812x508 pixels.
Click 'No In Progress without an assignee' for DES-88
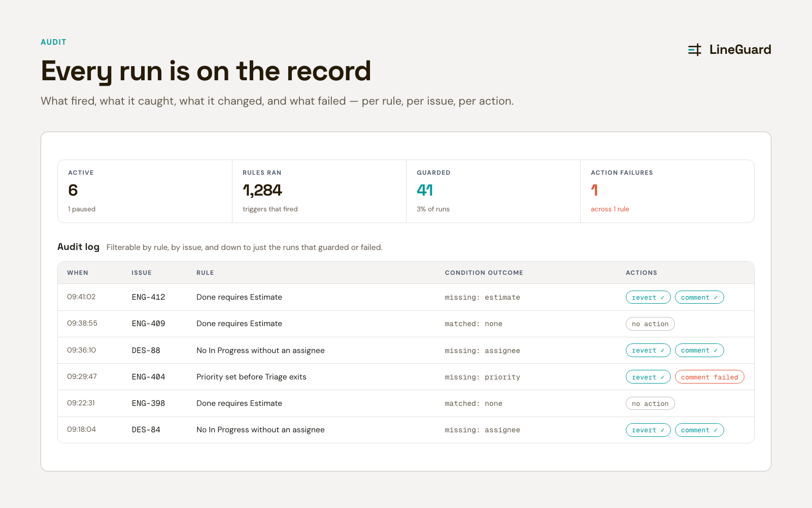(260, 351)
